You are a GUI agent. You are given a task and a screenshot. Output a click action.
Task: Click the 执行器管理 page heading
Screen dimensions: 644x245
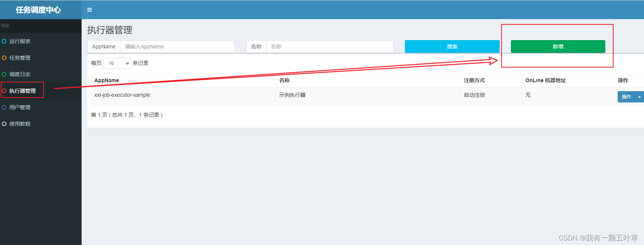(110, 30)
